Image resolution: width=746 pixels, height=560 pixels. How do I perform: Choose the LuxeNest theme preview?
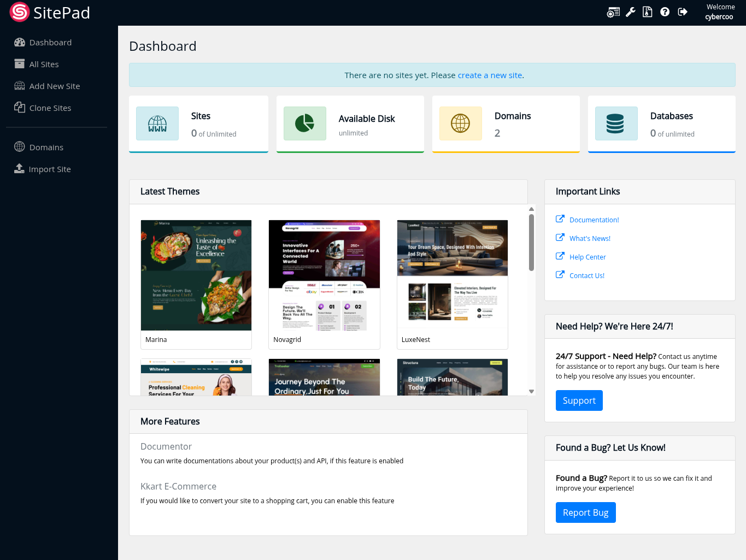[453, 275]
